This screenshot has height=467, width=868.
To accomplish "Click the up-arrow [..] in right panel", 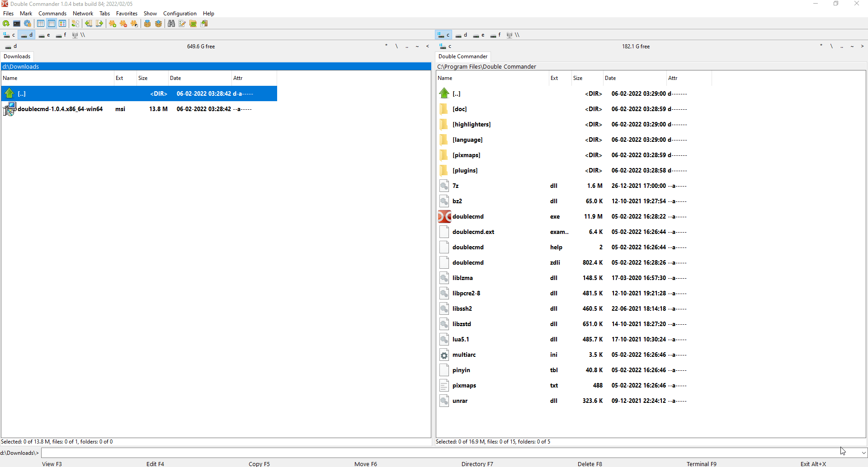I will 444,93.
